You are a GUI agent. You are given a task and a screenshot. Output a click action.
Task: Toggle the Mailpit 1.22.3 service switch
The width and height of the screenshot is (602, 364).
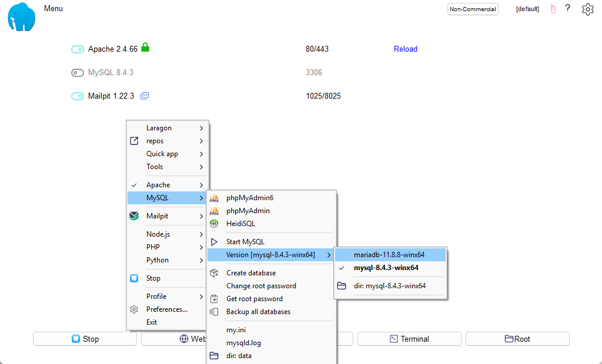(x=78, y=96)
